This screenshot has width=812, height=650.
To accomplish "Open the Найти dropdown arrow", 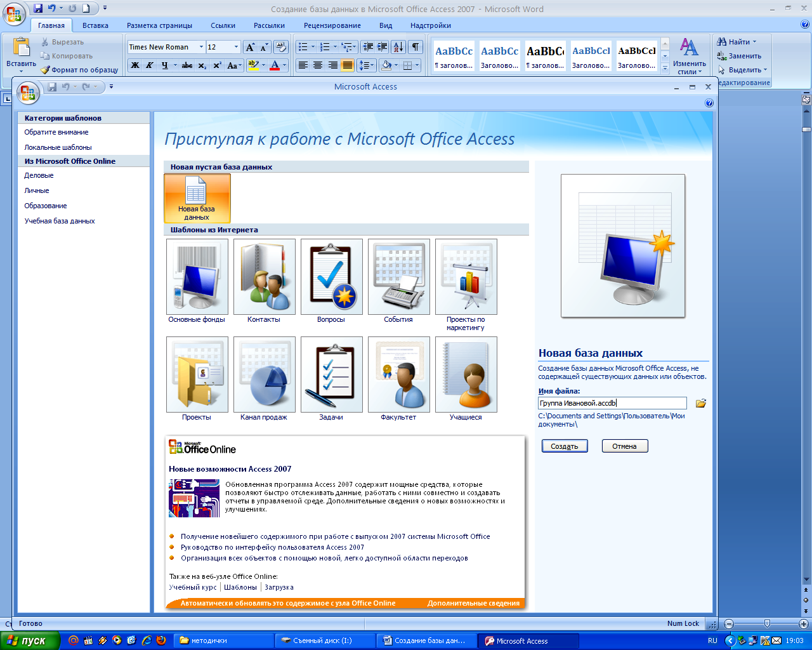I will pyautogui.click(x=754, y=42).
